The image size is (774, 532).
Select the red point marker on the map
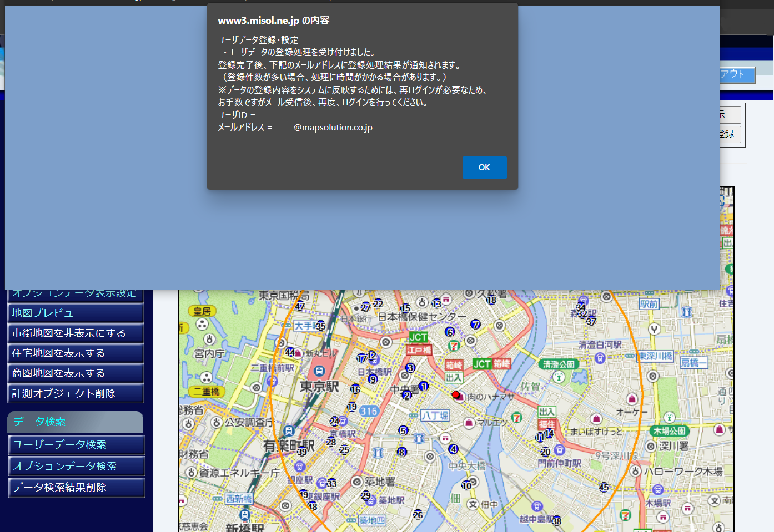pos(456,394)
